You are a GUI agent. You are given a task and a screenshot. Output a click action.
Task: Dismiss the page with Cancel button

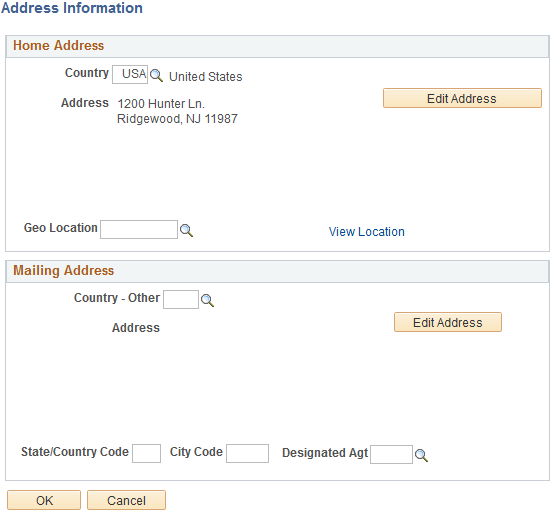[x=126, y=500]
